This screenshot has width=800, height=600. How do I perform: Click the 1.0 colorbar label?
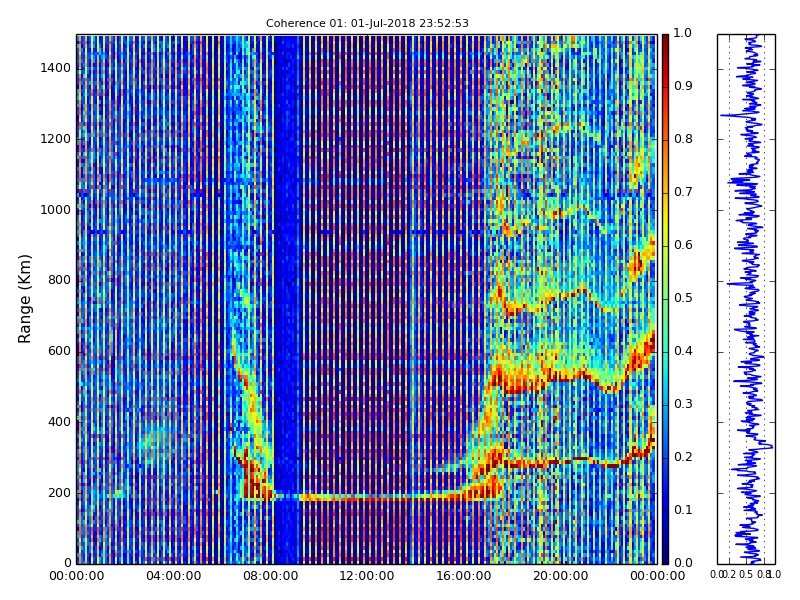[x=683, y=33]
